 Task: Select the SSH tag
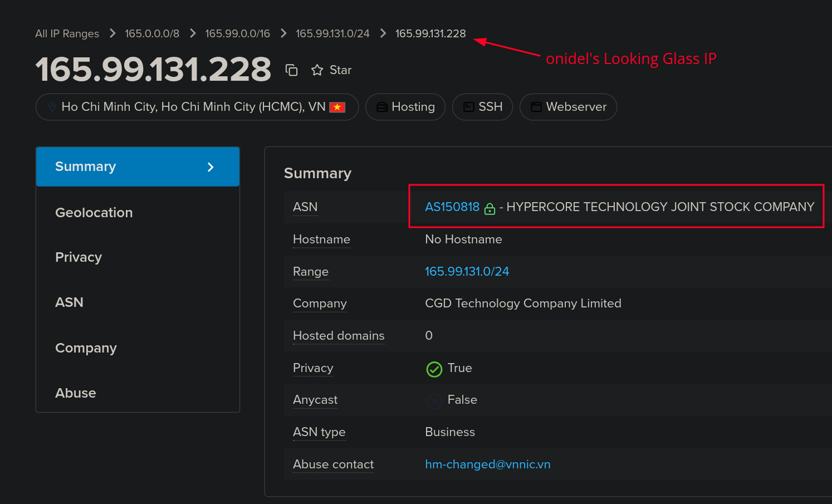click(482, 107)
